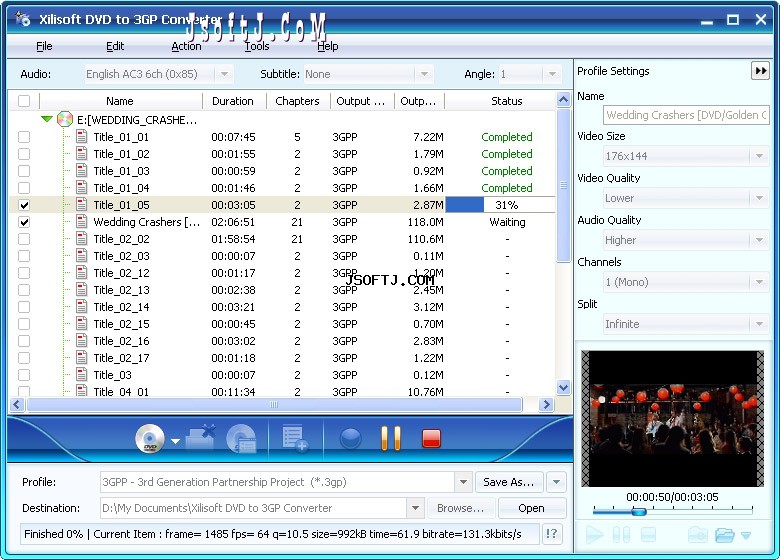Click the Chapters column header
This screenshot has width=780, height=560.
tap(297, 101)
